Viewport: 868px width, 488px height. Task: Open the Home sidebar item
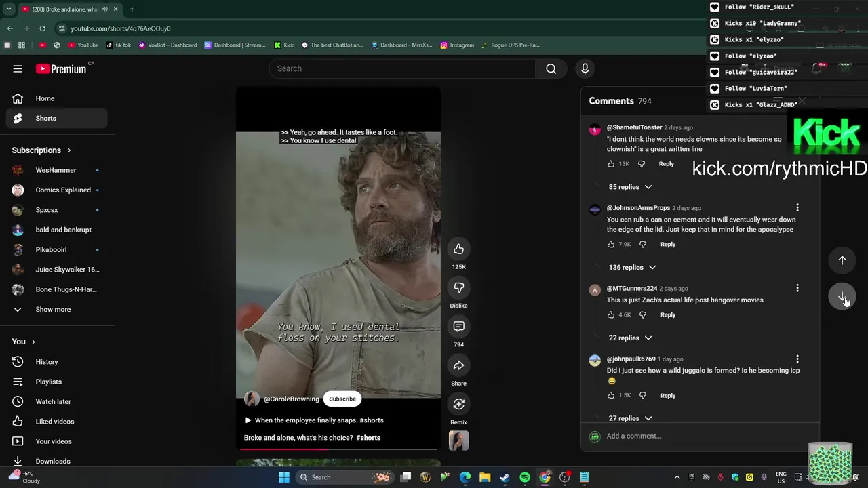tap(57, 99)
